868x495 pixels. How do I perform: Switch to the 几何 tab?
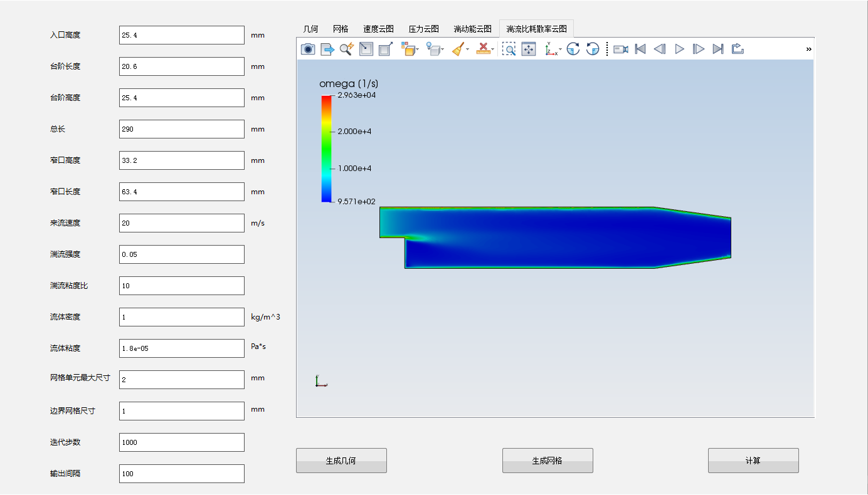(x=310, y=29)
